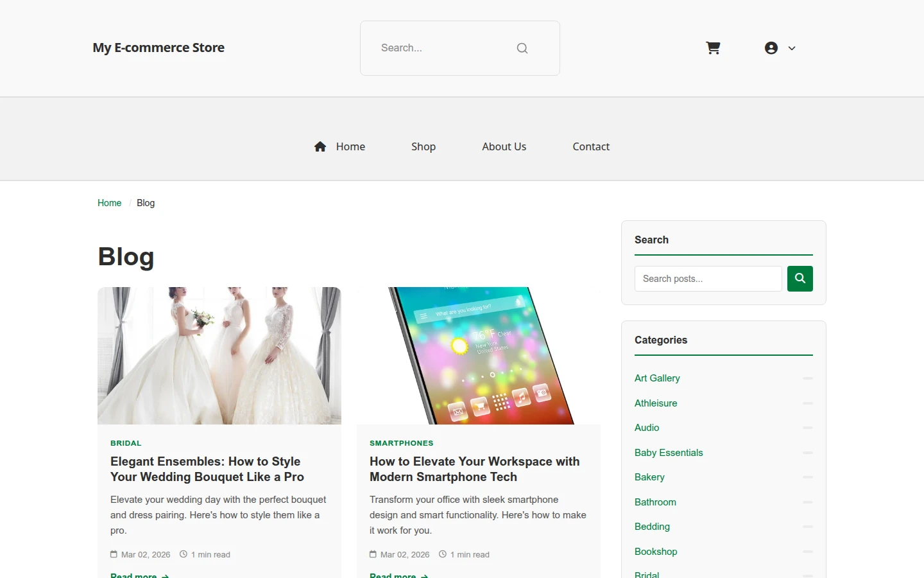Image resolution: width=924 pixels, height=578 pixels.
Task: Click inside the Search posts field
Action: point(708,279)
